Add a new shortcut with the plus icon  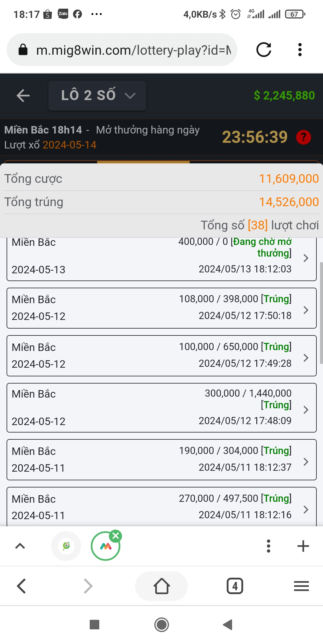click(x=303, y=546)
